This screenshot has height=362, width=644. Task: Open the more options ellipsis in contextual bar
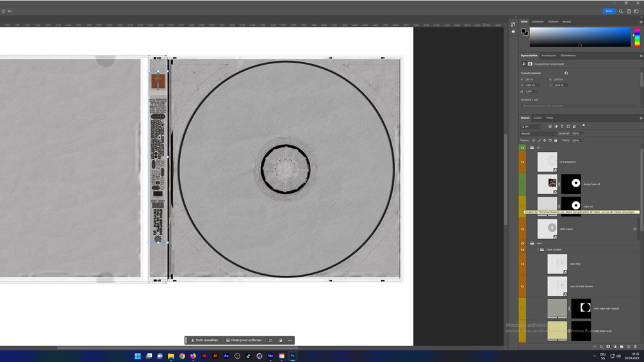290,340
